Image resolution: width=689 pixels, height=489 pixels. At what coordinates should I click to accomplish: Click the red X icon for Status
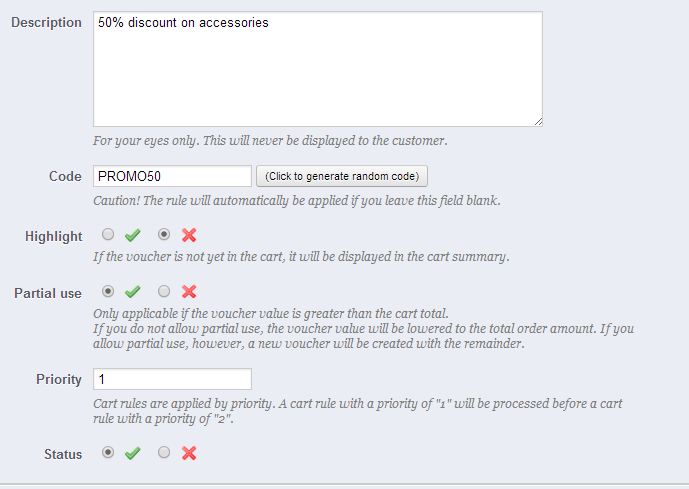coord(189,453)
